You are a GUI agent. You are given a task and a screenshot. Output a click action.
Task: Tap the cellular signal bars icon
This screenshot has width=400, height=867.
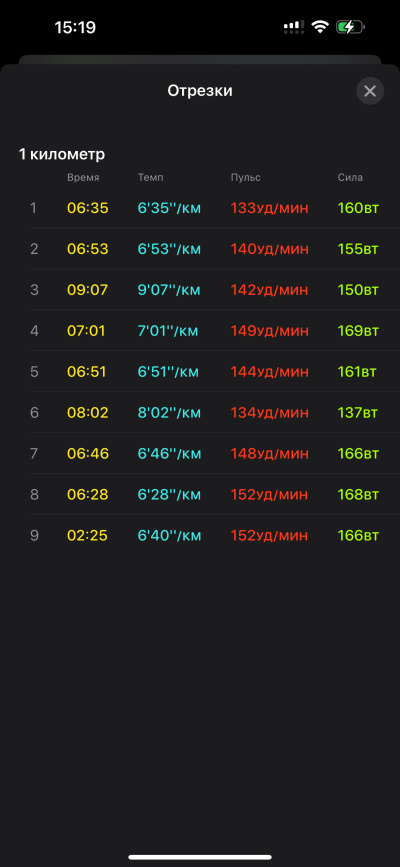(294, 27)
